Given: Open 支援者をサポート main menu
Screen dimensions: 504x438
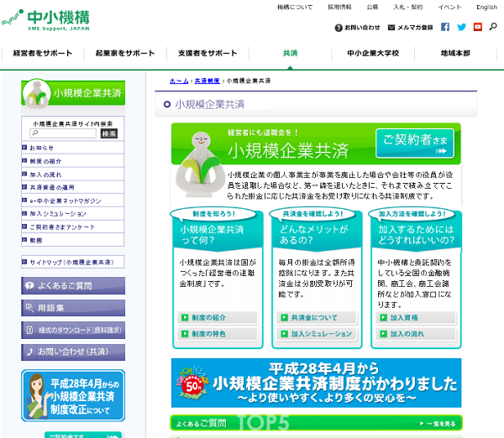Looking at the screenshot, I should tap(207, 54).
